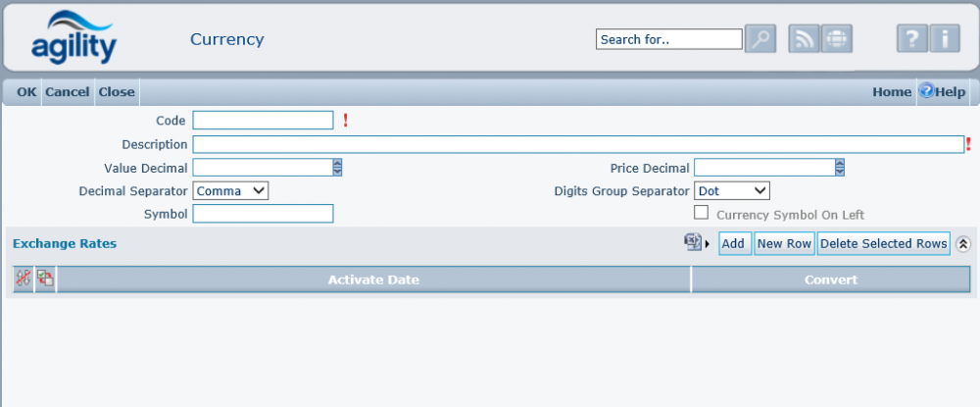The height and width of the screenshot is (407, 980).
Task: Click the globe icon in header
Action: pyautogui.click(x=836, y=39)
